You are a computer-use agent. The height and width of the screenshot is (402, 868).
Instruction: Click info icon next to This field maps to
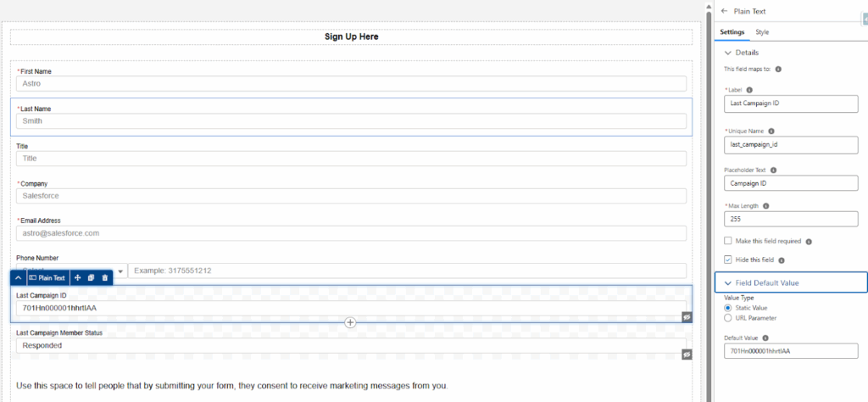point(778,70)
